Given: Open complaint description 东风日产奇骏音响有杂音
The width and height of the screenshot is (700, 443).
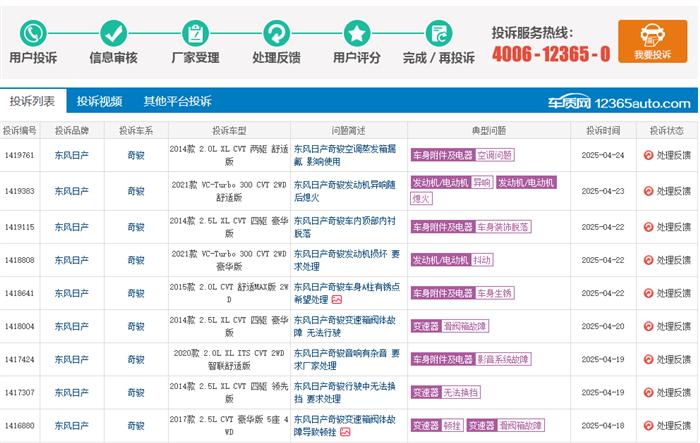Looking at the screenshot, I should [x=346, y=359].
